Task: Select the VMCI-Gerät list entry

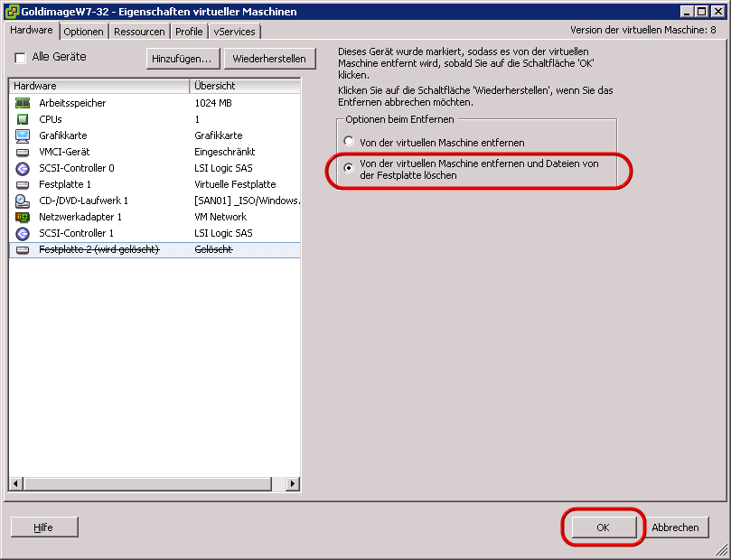Action: (x=64, y=152)
